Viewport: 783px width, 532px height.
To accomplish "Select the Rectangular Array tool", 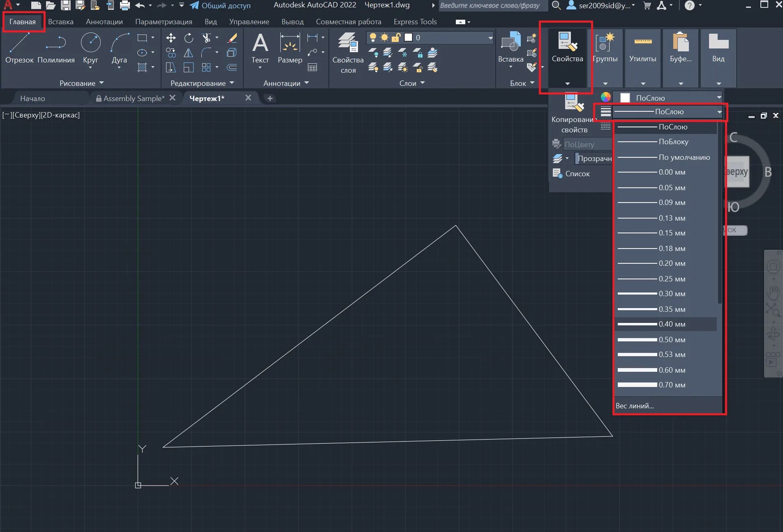I will tap(206, 67).
